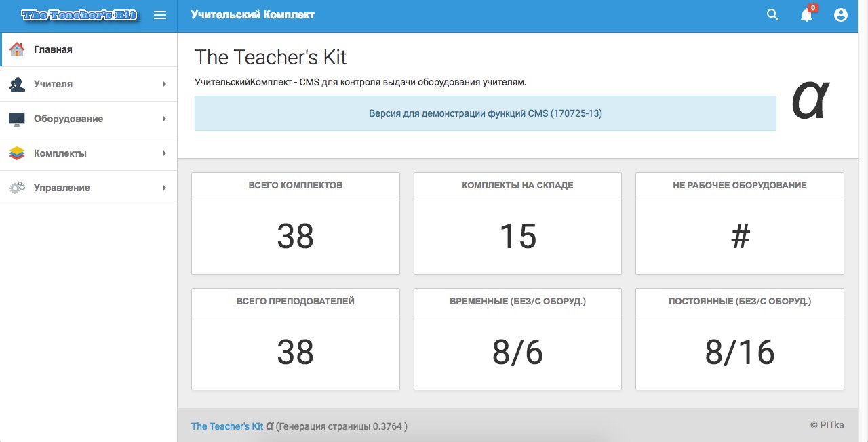Click the CMS demo version banner
This screenshot has height=442, width=868.
pyautogui.click(x=486, y=113)
